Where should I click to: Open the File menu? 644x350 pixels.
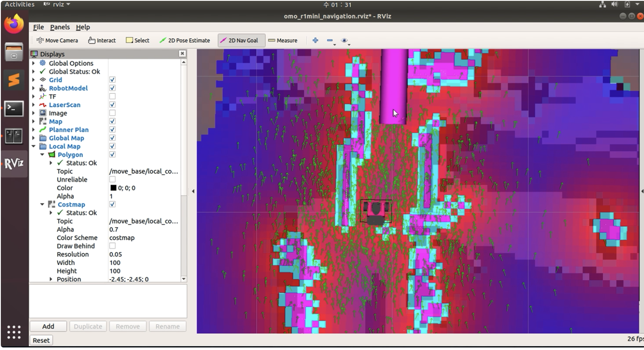[39, 27]
